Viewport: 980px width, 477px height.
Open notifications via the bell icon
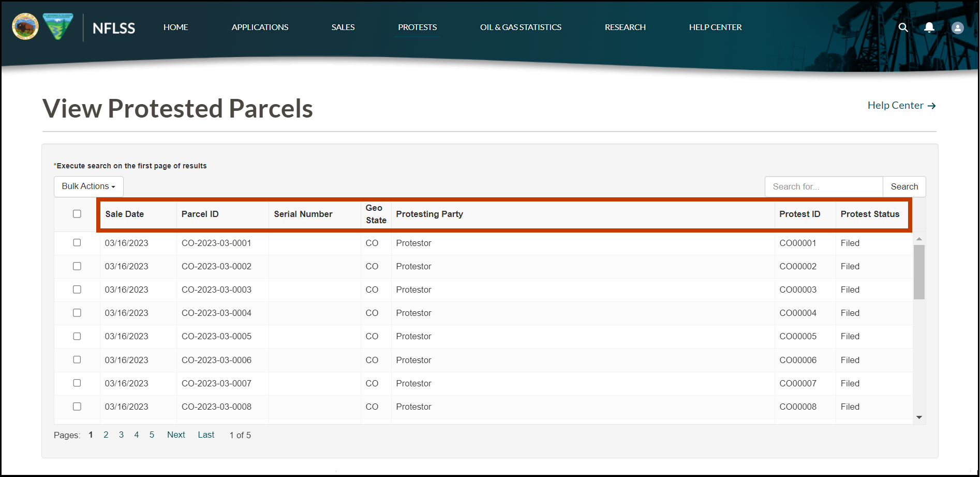929,27
